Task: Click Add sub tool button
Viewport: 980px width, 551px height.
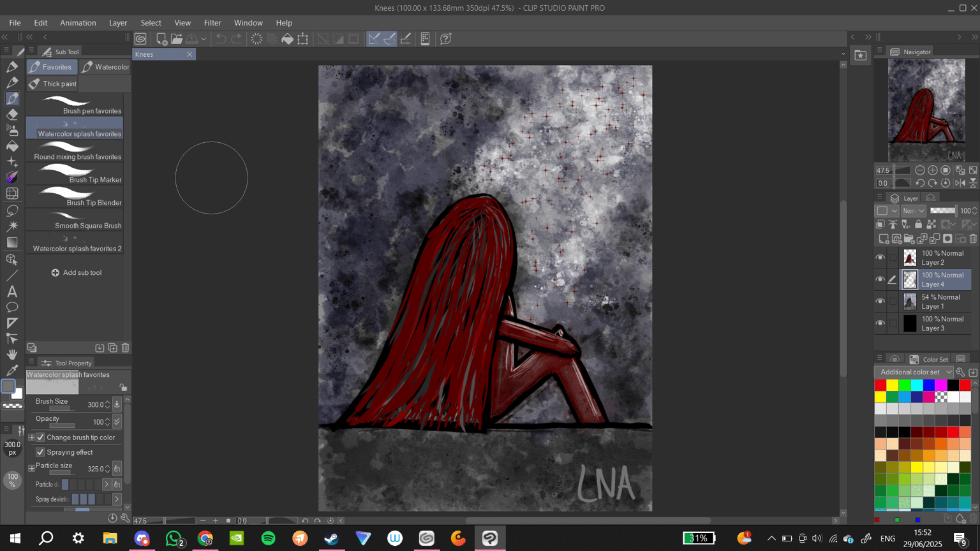Action: pos(77,272)
